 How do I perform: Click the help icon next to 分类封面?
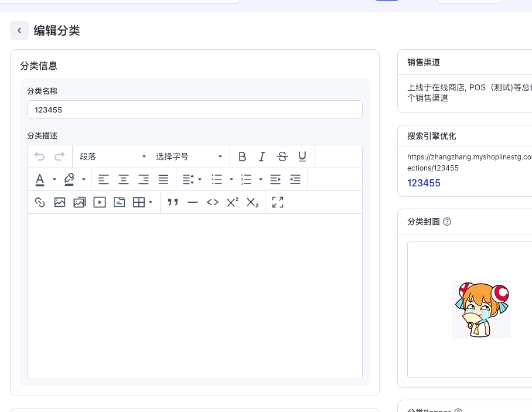(x=447, y=222)
